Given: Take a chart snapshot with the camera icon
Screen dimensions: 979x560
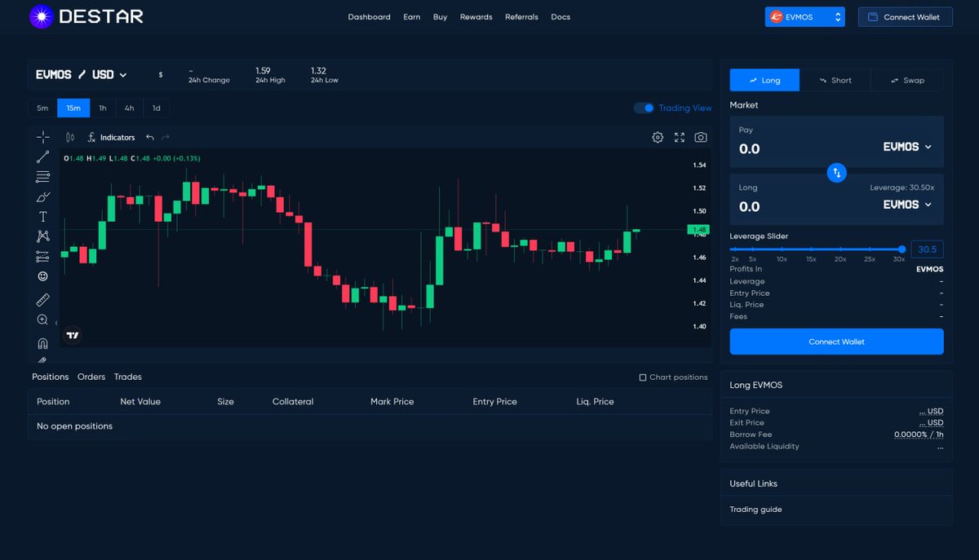Looking at the screenshot, I should [x=700, y=138].
